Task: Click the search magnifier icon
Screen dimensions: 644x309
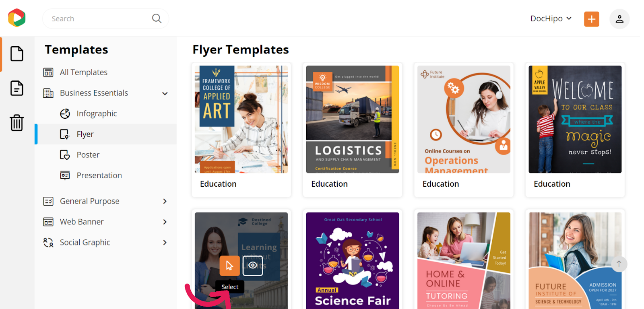Action: [157, 19]
